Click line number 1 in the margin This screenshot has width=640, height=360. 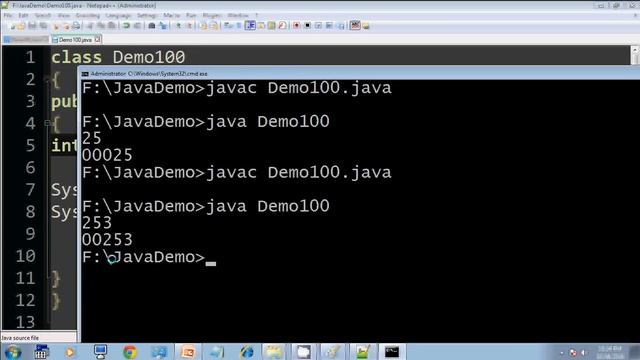click(x=30, y=57)
